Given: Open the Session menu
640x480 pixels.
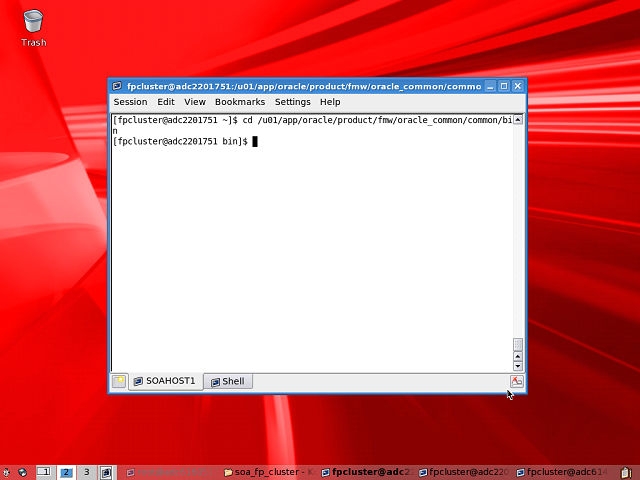Looking at the screenshot, I should (x=130, y=102).
